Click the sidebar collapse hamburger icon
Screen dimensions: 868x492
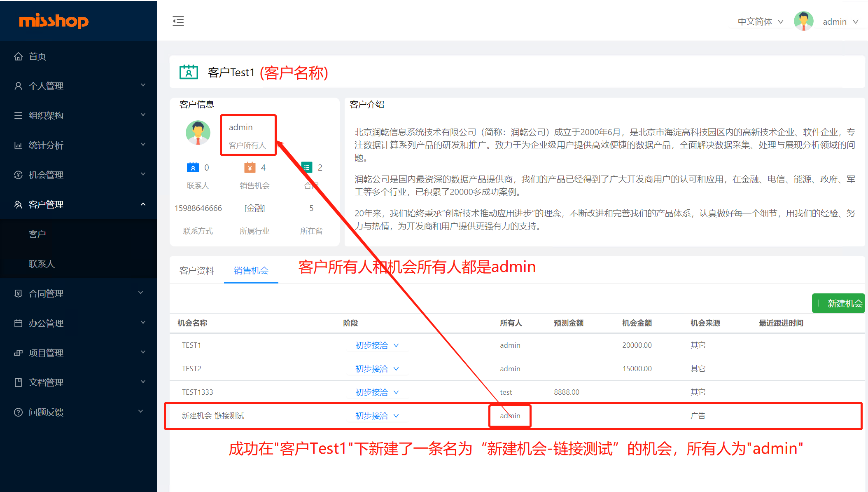point(178,21)
